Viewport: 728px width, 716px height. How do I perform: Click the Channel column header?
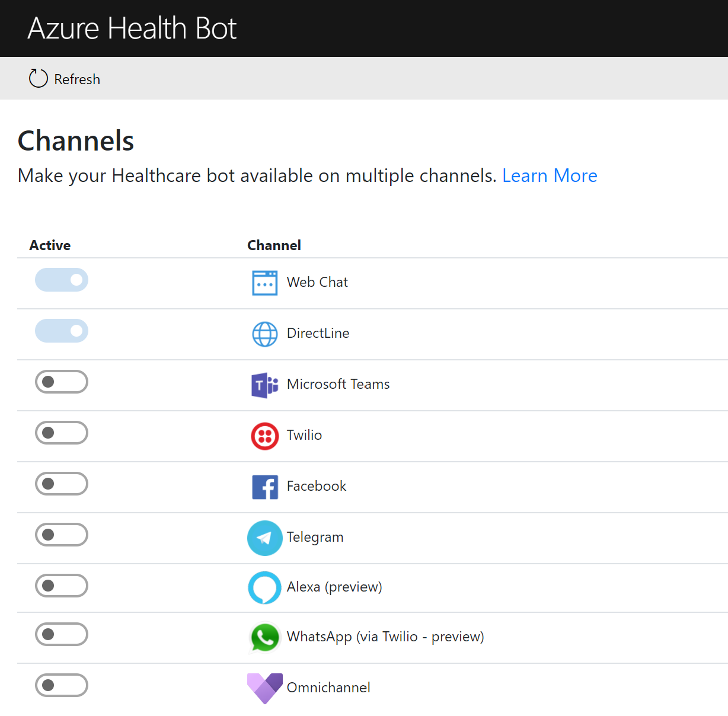[x=274, y=245]
